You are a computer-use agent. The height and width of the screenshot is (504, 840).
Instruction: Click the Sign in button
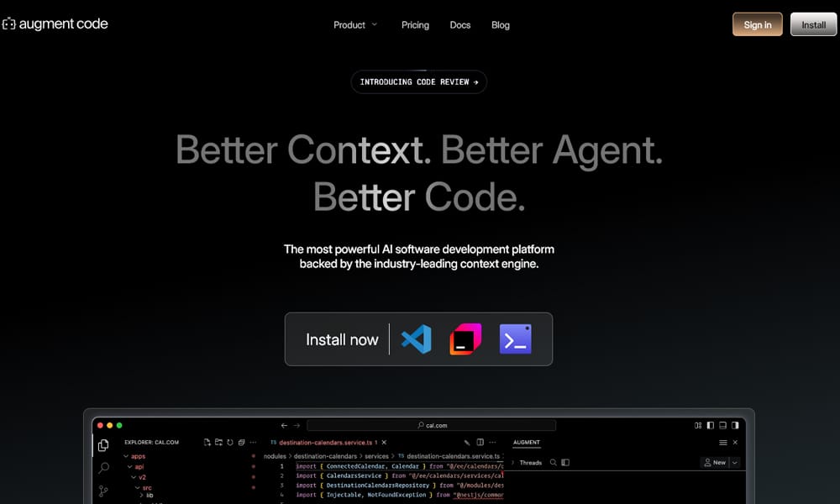757,24
